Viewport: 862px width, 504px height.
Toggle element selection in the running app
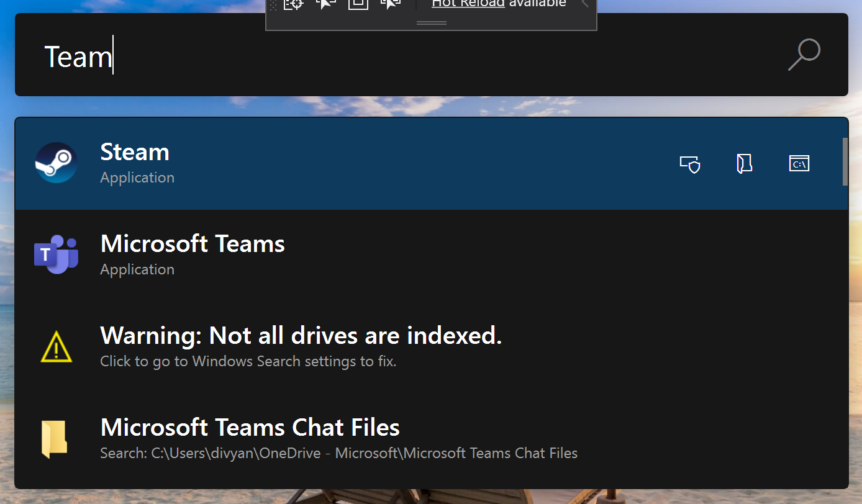(x=326, y=5)
